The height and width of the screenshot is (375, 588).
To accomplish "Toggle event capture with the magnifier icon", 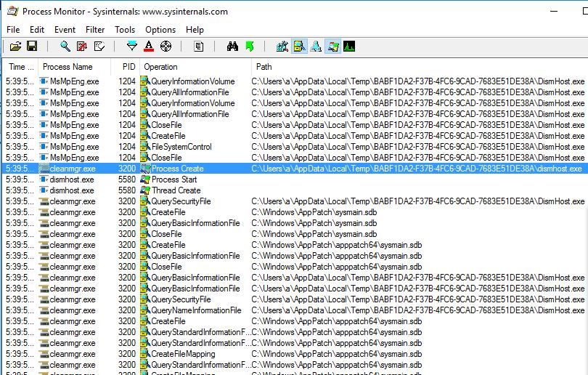I will pyautogui.click(x=65, y=47).
